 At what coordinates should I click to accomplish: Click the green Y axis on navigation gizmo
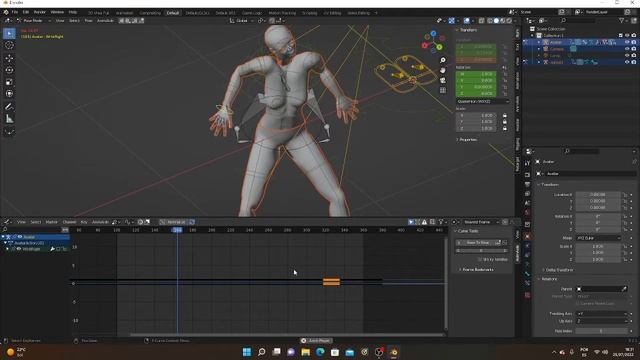click(x=440, y=47)
